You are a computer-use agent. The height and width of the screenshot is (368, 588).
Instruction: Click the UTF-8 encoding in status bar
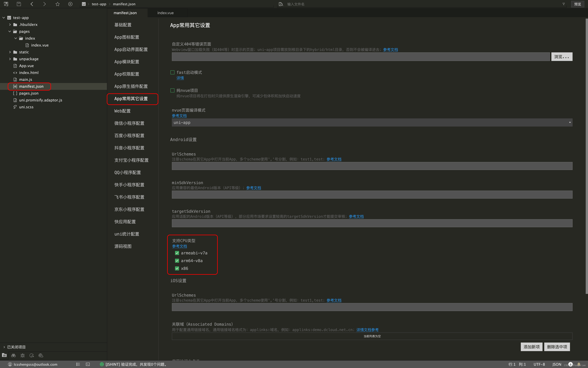(539, 364)
